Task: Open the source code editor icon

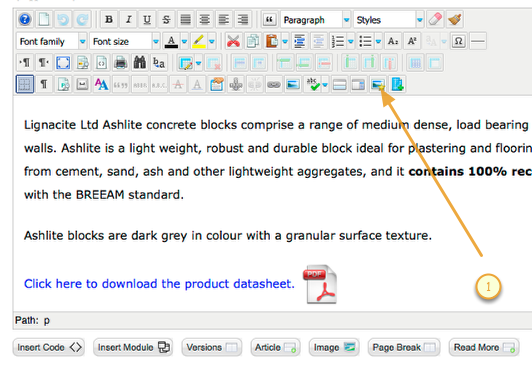Action: [x=101, y=63]
